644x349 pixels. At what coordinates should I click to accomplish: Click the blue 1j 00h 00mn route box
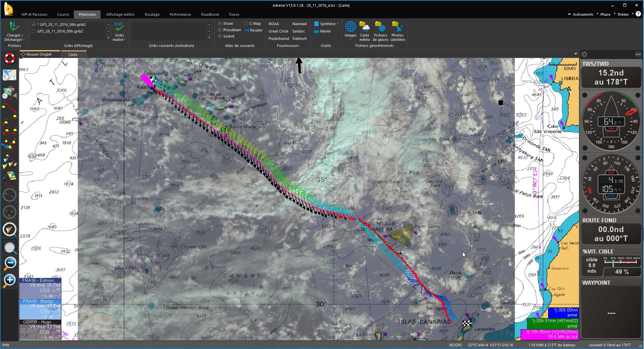pos(563,312)
